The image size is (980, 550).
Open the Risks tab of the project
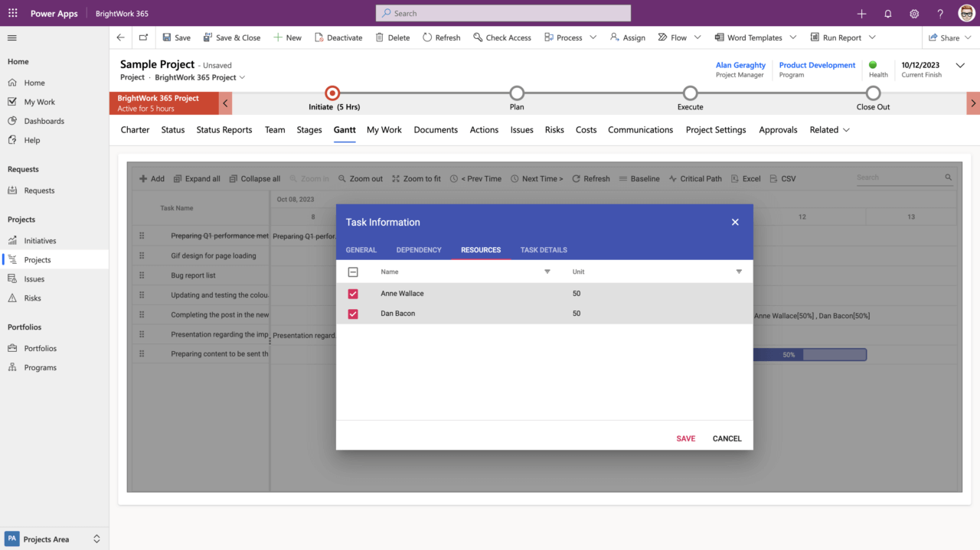point(554,130)
